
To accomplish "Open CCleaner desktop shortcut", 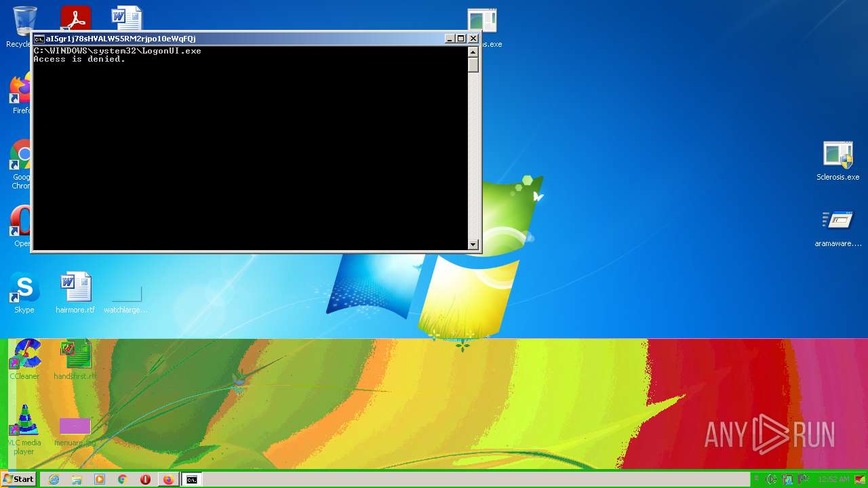I will (24, 359).
